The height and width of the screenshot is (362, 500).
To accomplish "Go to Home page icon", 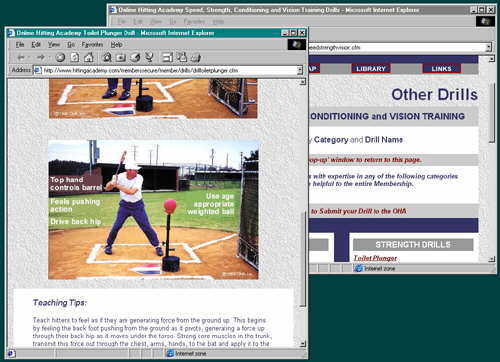I will tap(89, 57).
